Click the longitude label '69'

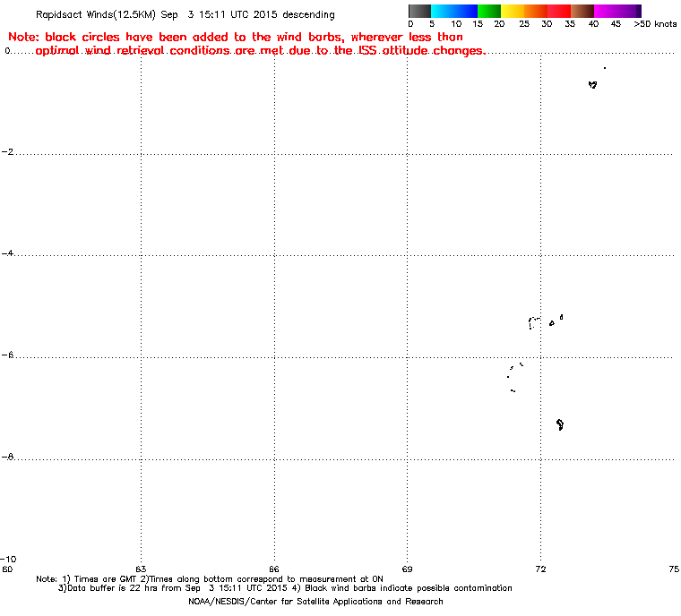pos(407,569)
